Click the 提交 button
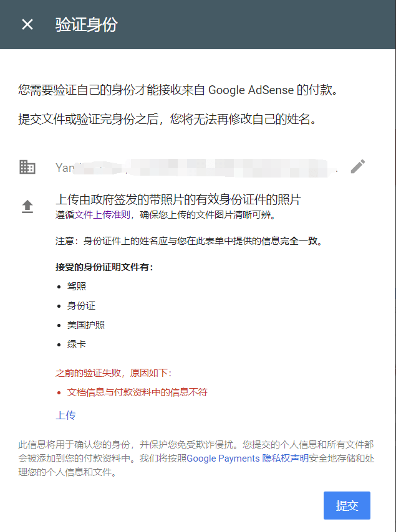The width and height of the screenshot is (396, 532). coord(347,506)
